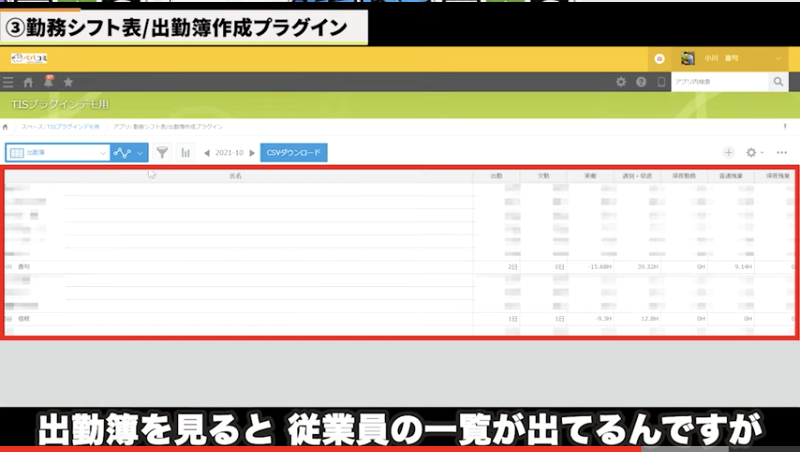Open notifications bell icon

pyautogui.click(x=48, y=81)
